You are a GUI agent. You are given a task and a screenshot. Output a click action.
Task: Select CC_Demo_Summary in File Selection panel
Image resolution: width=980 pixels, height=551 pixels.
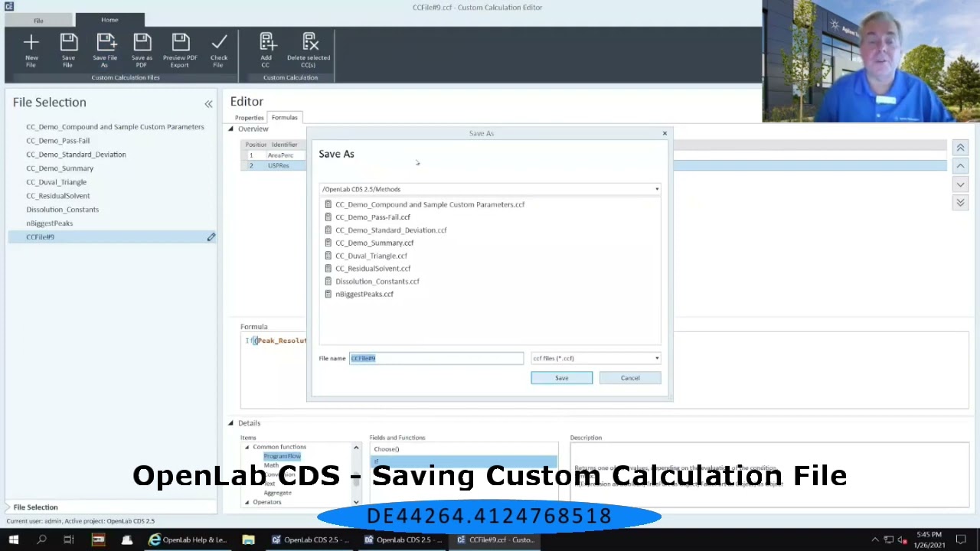tap(60, 168)
